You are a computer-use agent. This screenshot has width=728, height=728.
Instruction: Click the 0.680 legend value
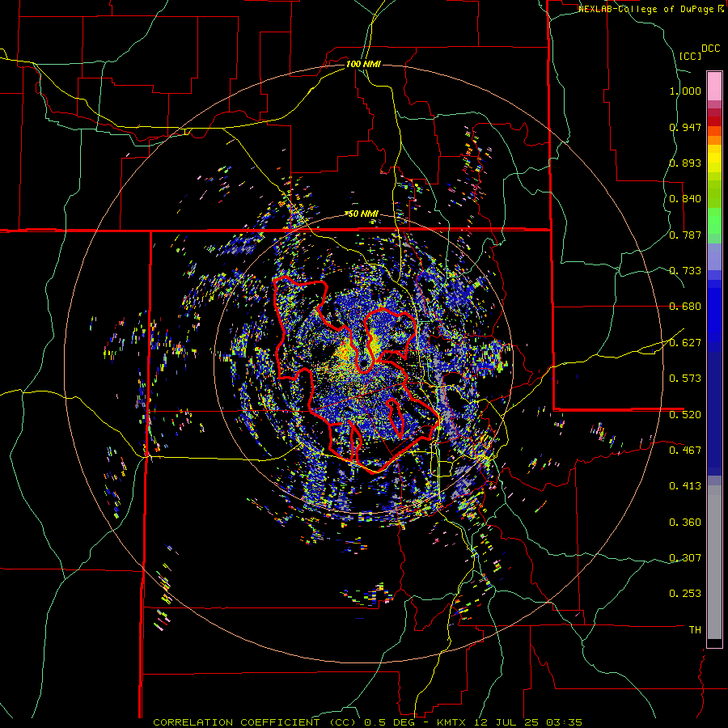685,307
